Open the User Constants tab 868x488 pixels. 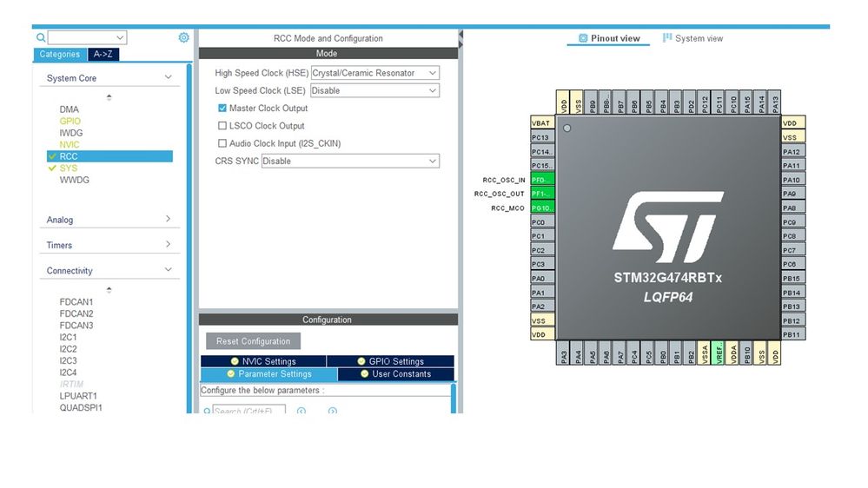[x=396, y=374]
